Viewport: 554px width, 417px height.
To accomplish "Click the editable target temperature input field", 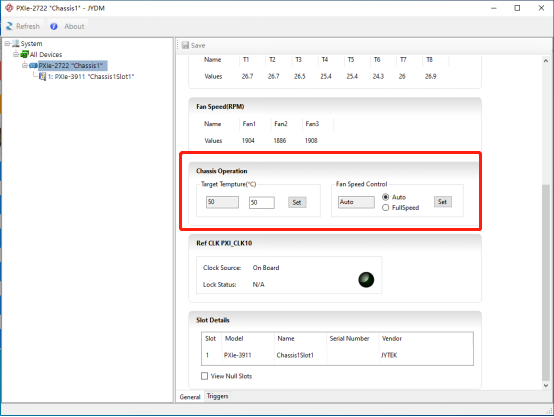I will click(x=261, y=202).
